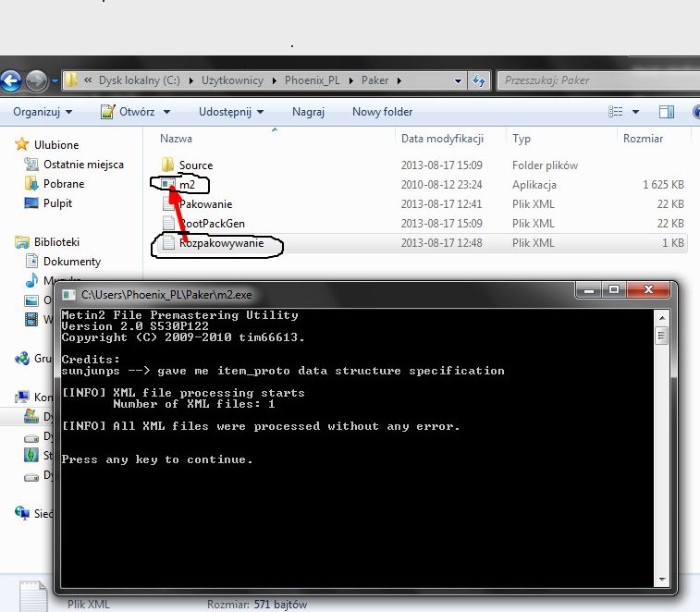700x612 pixels.
Task: Select Dysk lokalny (C:) in address bar
Action: (140, 80)
